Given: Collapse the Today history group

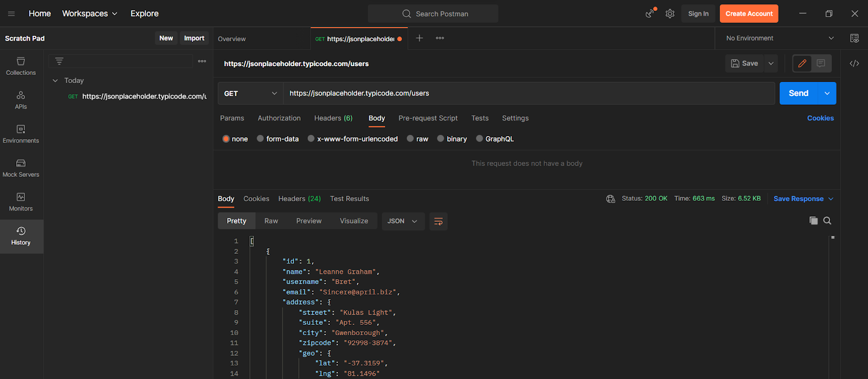Looking at the screenshot, I should click(x=55, y=80).
